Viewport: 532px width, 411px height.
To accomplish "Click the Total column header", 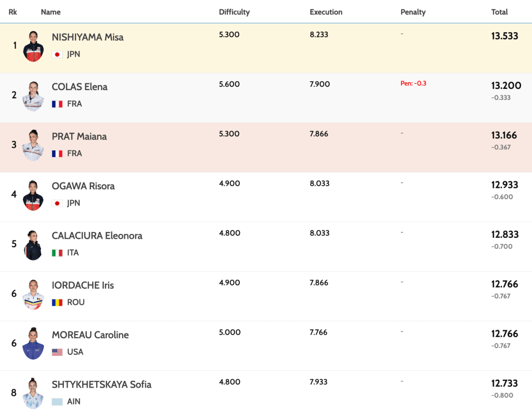I will (x=499, y=12).
